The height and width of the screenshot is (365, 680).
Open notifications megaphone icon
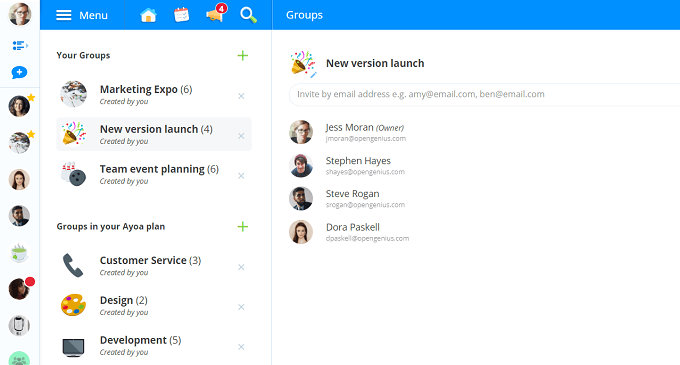(x=216, y=14)
